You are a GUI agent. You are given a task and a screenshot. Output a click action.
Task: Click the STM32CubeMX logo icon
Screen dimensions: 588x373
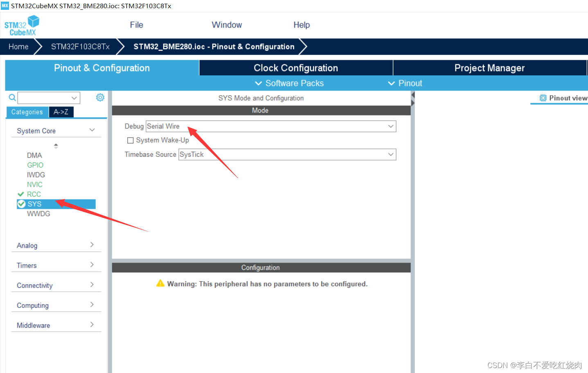[x=22, y=25]
